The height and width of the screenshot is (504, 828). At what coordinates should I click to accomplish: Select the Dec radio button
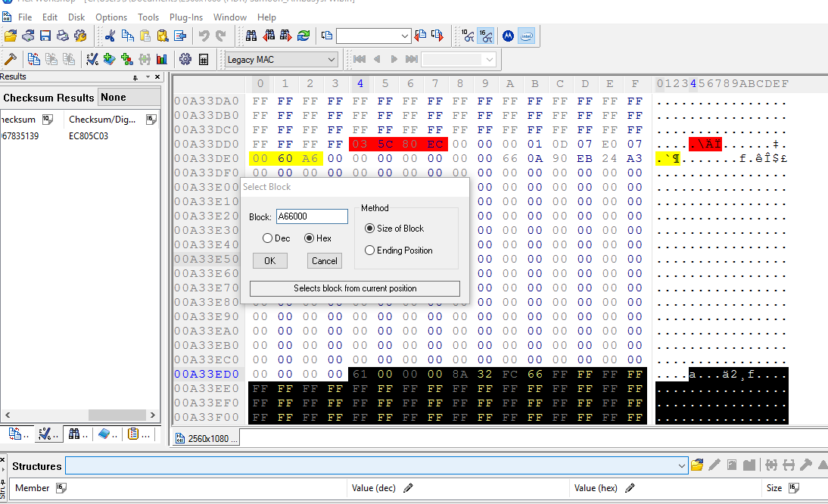pos(268,238)
